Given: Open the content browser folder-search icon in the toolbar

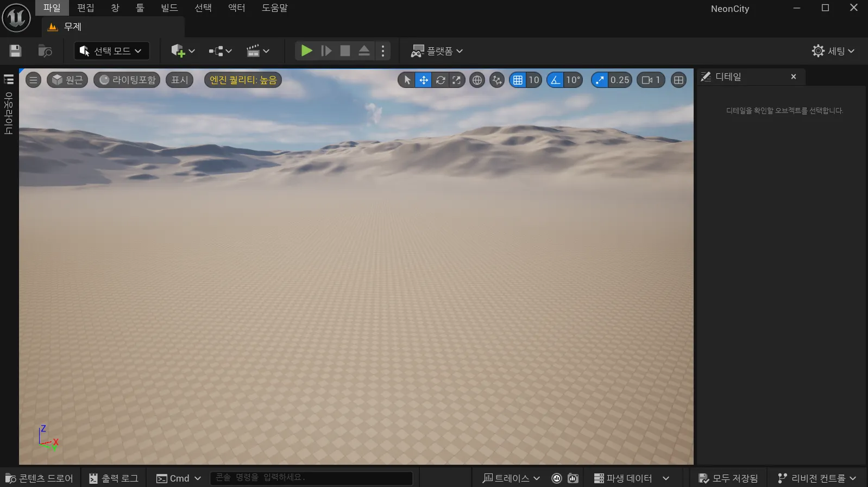Looking at the screenshot, I should (45, 51).
